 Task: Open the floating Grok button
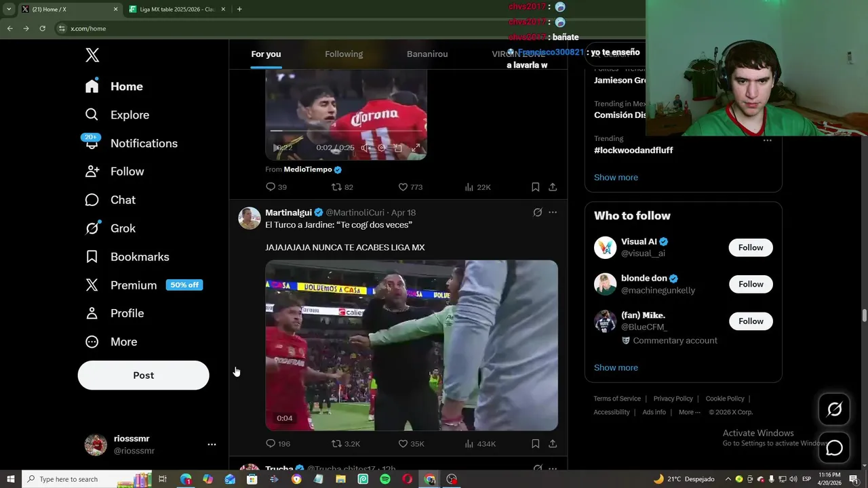[x=834, y=409]
